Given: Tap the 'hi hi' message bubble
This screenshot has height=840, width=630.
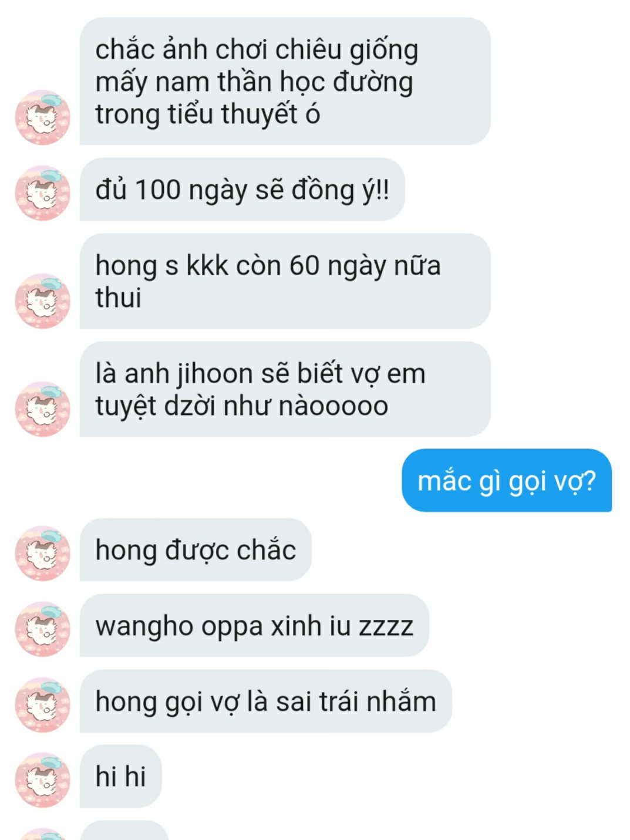Looking at the screenshot, I should coord(120,776).
